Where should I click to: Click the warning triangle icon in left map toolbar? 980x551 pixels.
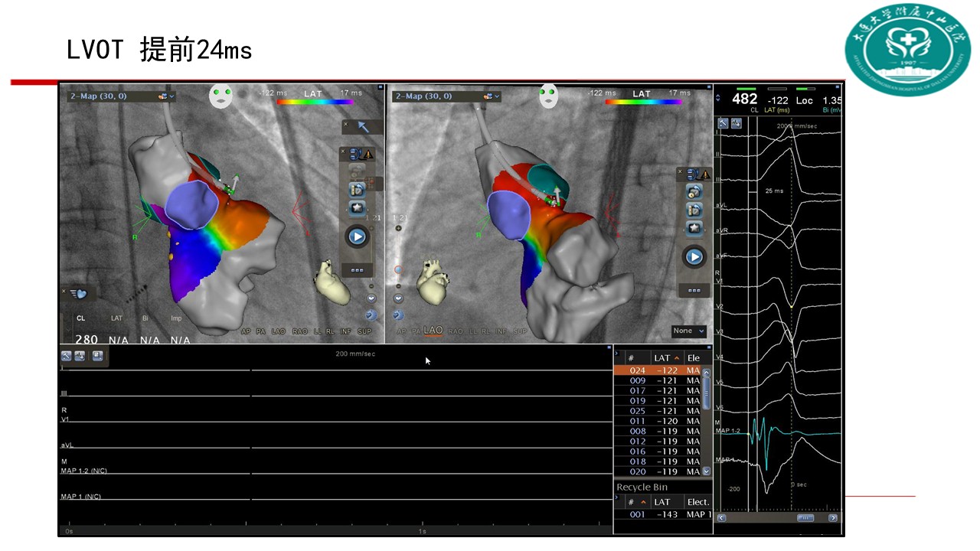pyautogui.click(x=368, y=154)
